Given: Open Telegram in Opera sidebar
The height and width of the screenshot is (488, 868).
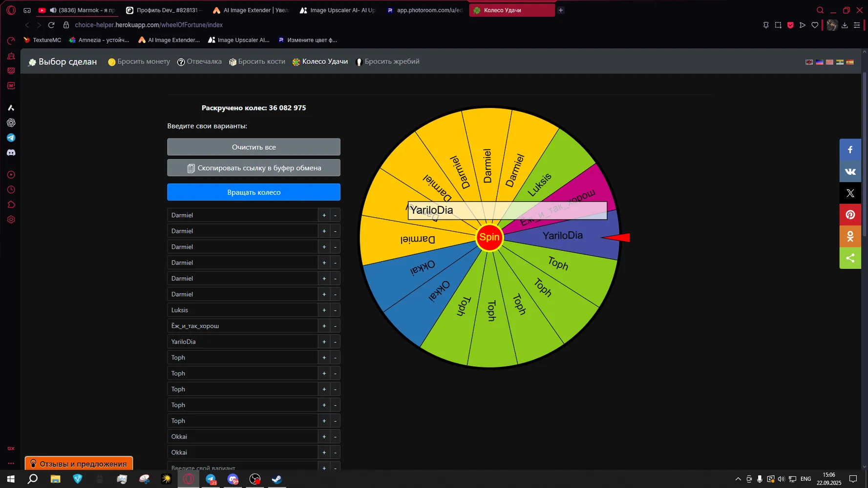Looking at the screenshot, I should [x=11, y=138].
